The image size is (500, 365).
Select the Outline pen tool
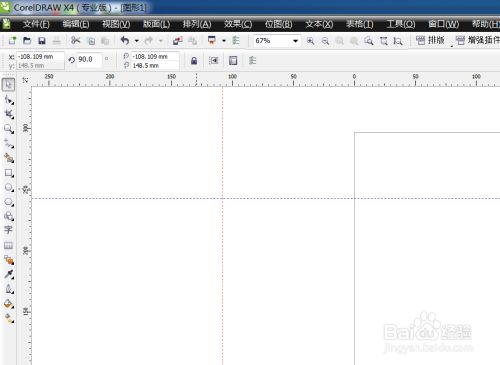coord(9,289)
